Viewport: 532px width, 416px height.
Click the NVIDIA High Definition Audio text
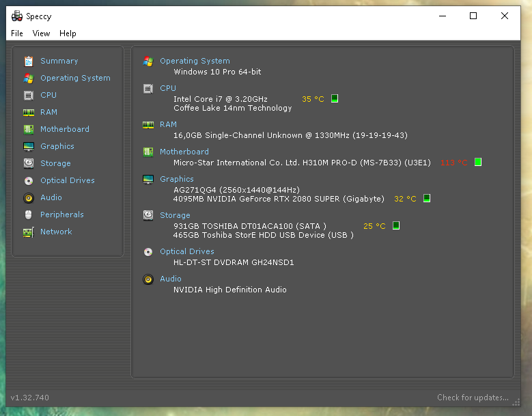(x=230, y=290)
